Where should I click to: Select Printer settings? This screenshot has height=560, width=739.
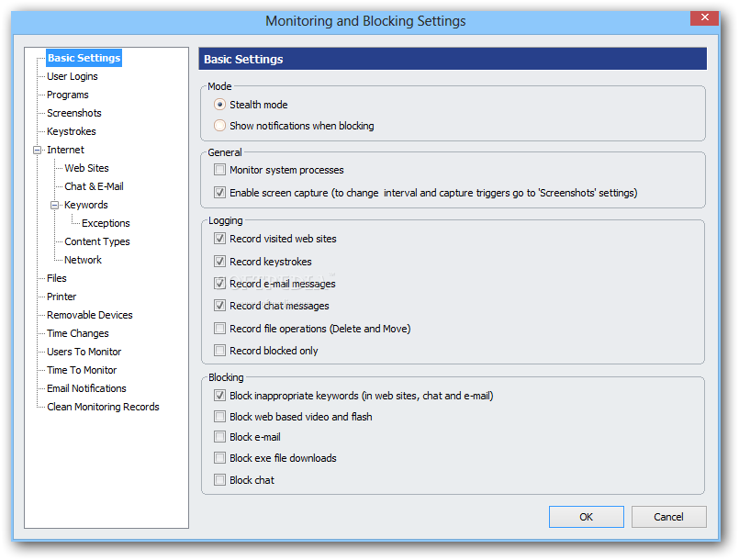click(x=62, y=297)
